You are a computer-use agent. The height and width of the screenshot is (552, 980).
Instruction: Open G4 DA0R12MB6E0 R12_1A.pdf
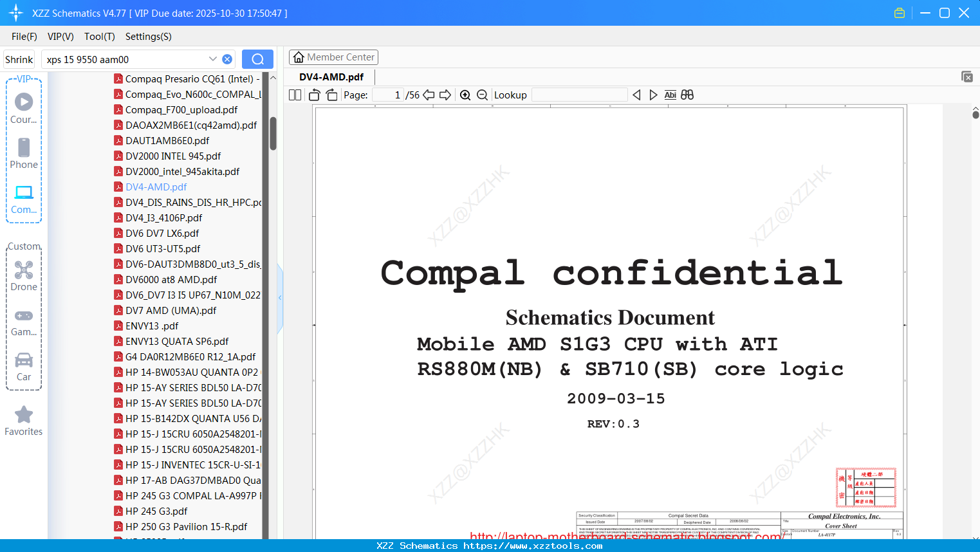[x=185, y=357]
